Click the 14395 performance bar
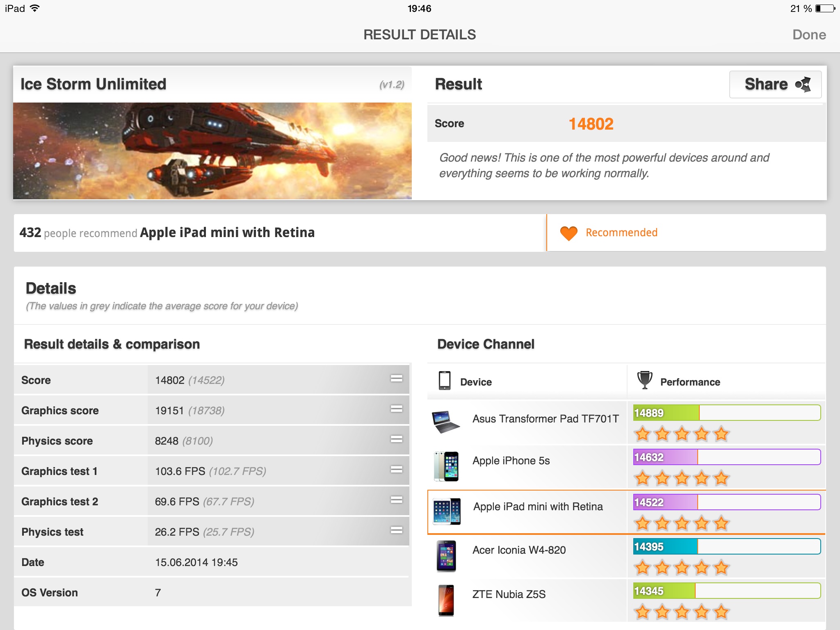840x630 pixels. pyautogui.click(x=727, y=546)
